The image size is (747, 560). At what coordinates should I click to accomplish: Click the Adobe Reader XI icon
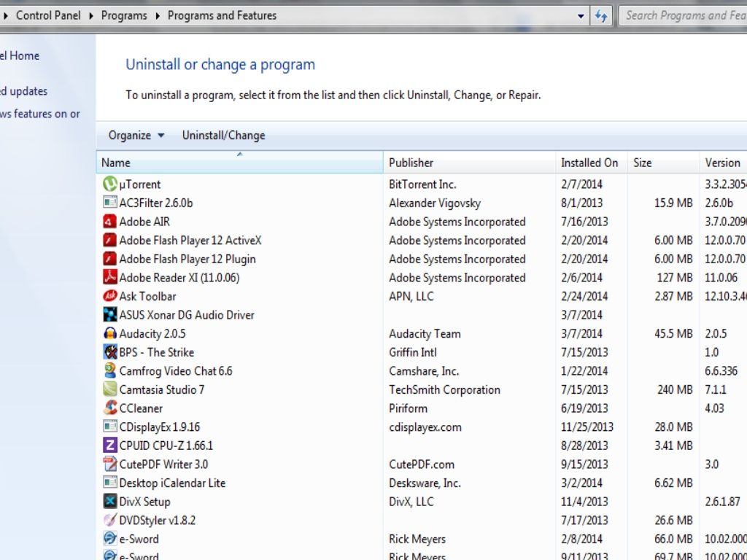point(109,278)
